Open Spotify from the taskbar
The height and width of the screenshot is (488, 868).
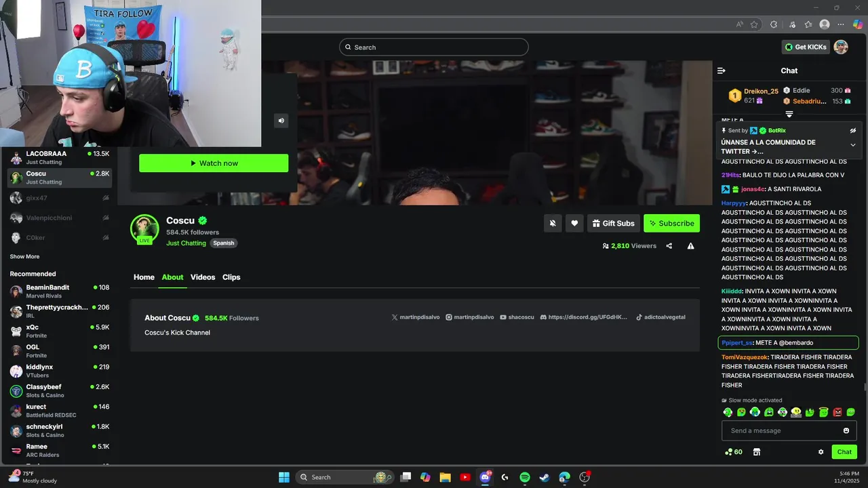525,477
